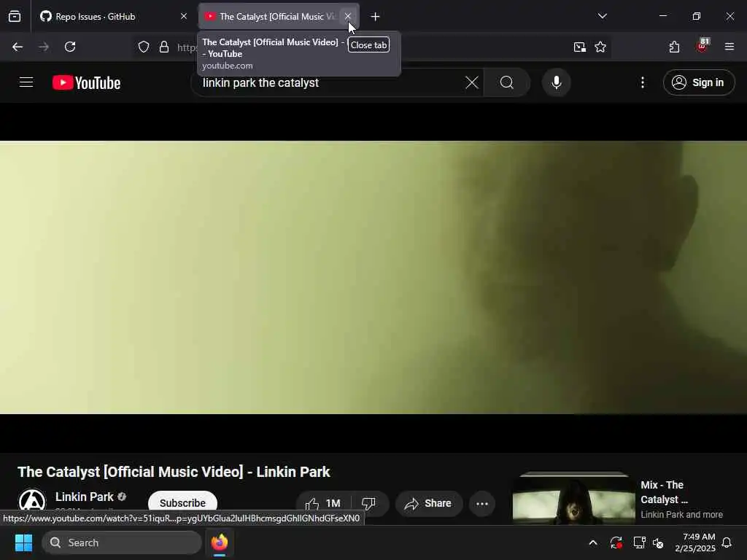Reload the current page

click(70, 47)
